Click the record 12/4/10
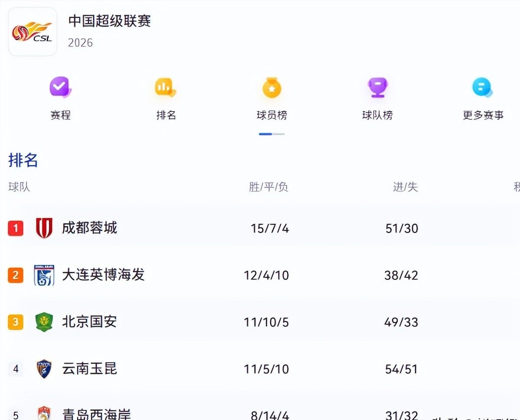Viewport: 520px width, 420px height. tap(266, 275)
